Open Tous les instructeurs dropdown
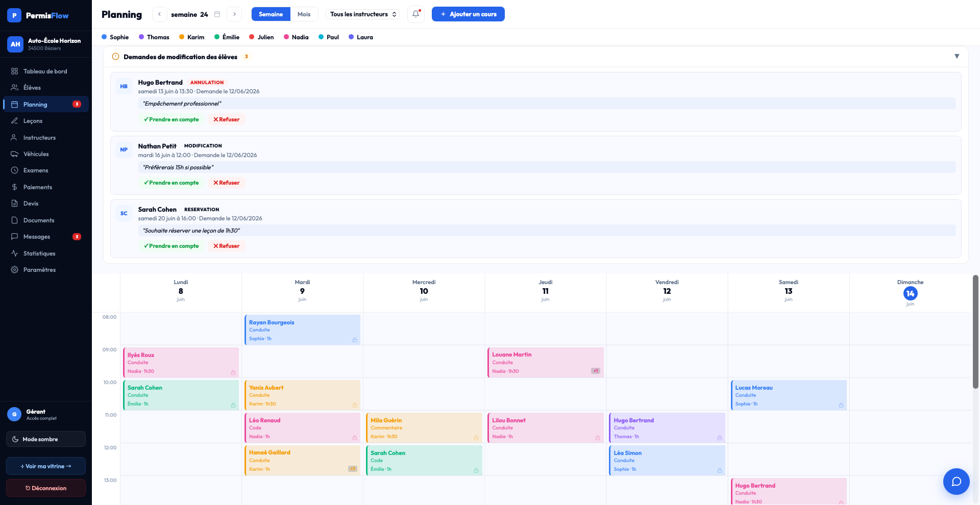The image size is (980, 505). (x=363, y=14)
